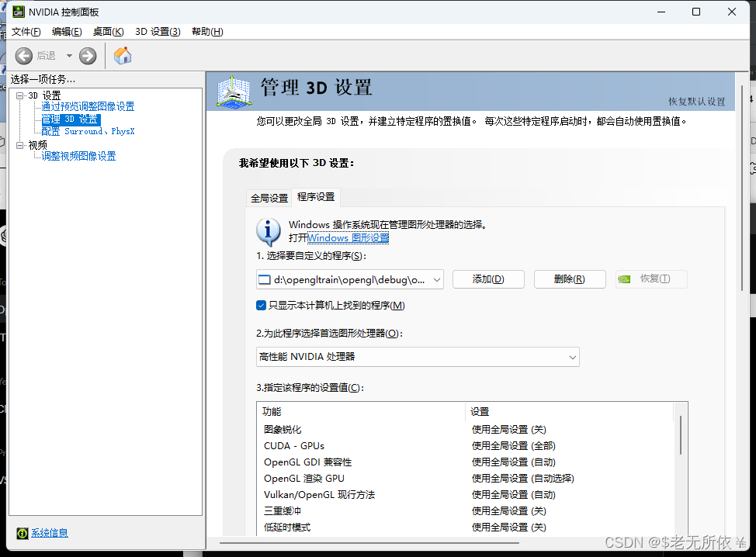
Task: Click the 使用全局设置 (全部) value for CUDA
Action: (x=514, y=446)
